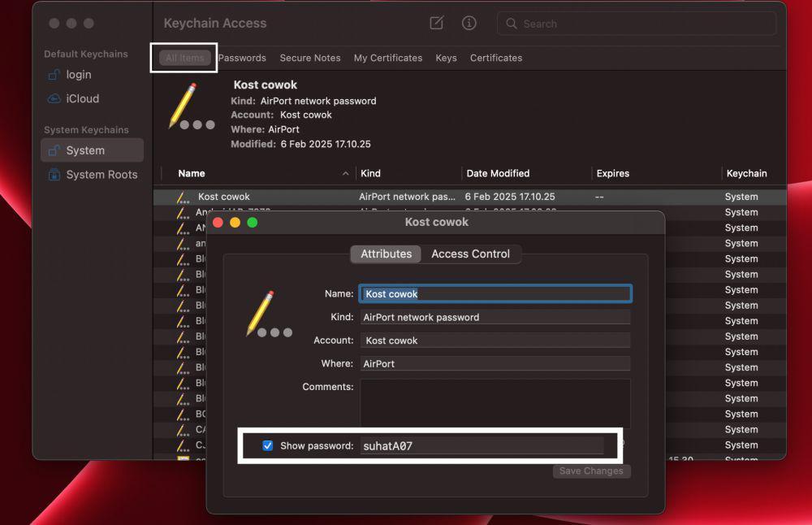812x525 pixels.
Task: Switch to Keys category tab
Action: (x=446, y=58)
